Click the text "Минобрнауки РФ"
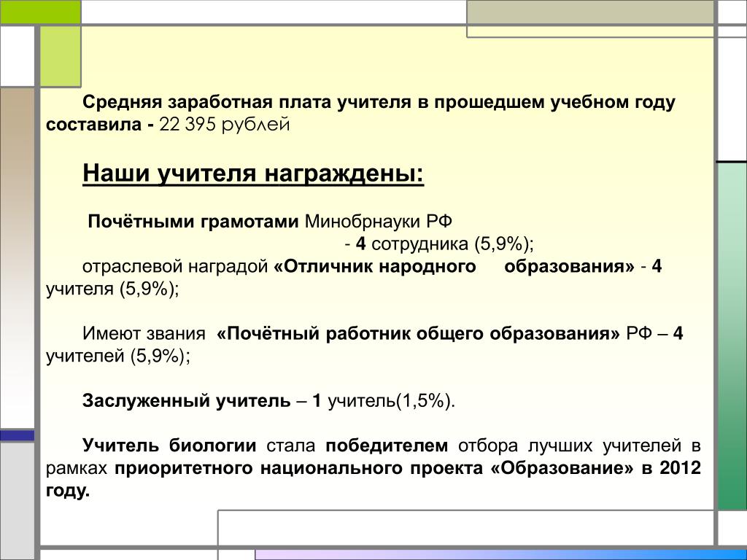Viewport: 747px width, 560px height. pos(379,222)
